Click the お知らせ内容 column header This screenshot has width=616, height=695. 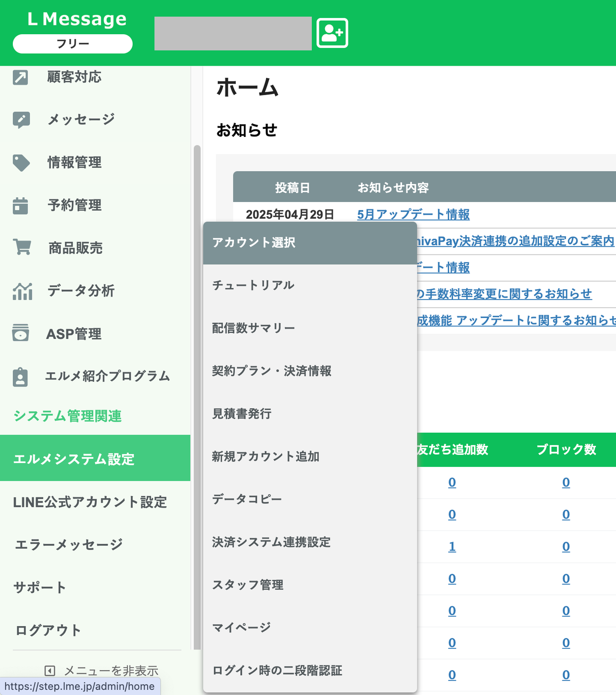[393, 188]
